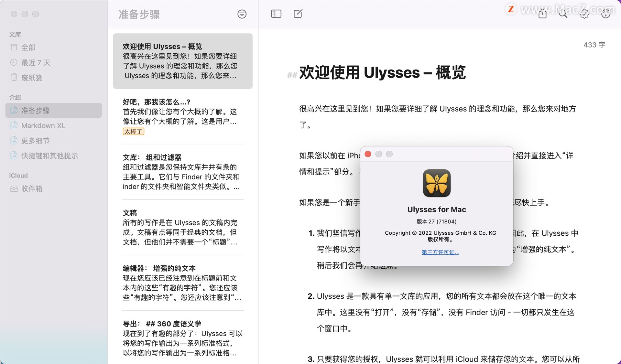Click the inbox tray icon beside 收件箱
The width and height of the screenshot is (621, 364).
(x=14, y=188)
